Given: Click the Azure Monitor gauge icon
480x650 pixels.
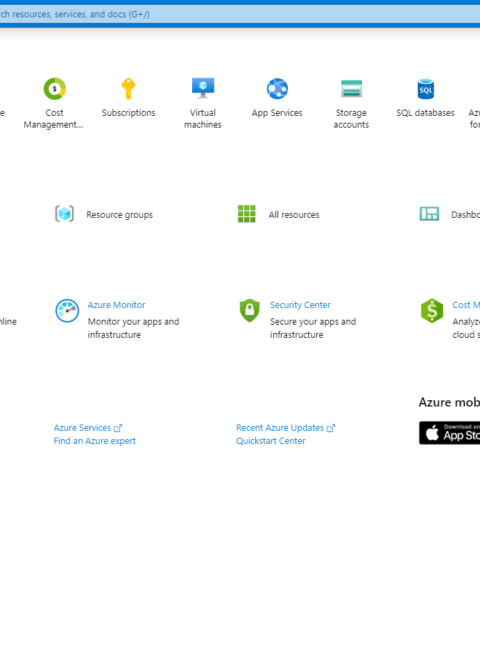Looking at the screenshot, I should 67,310.
